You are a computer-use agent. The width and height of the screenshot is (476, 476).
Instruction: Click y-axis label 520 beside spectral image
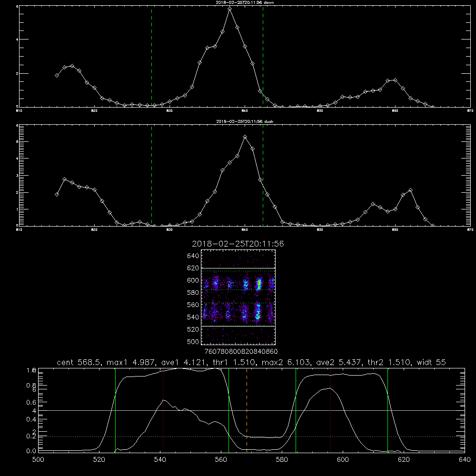[193, 329]
